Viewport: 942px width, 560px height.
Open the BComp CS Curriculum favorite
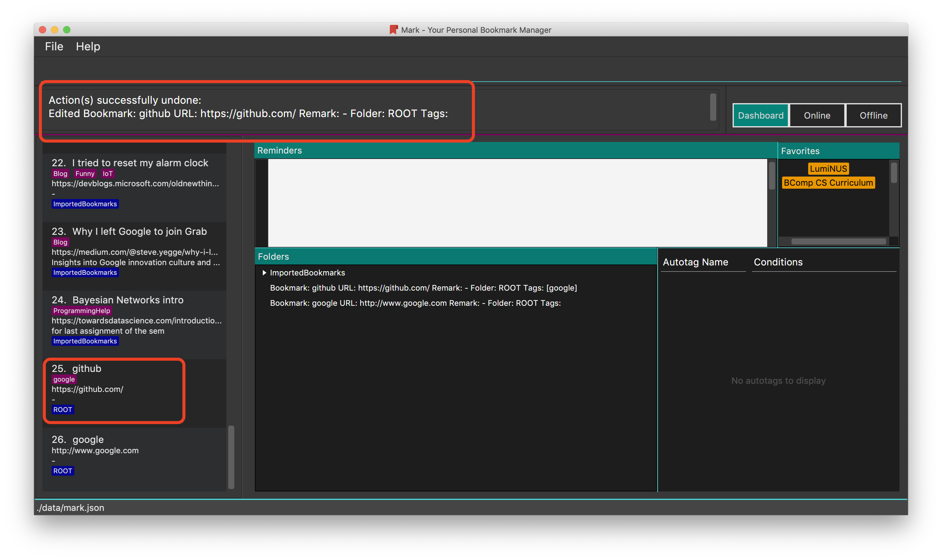(x=828, y=183)
